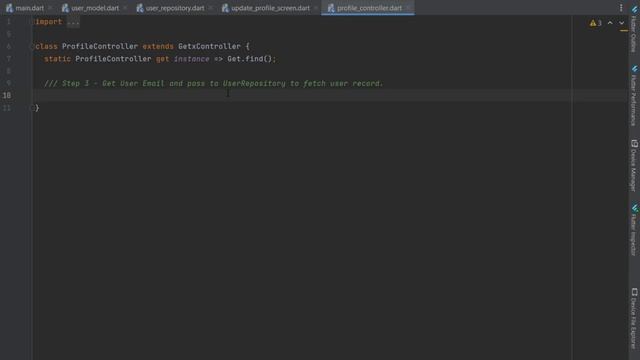Close the profile_controller.dart tab
This screenshot has width=640, height=360.
408,8
